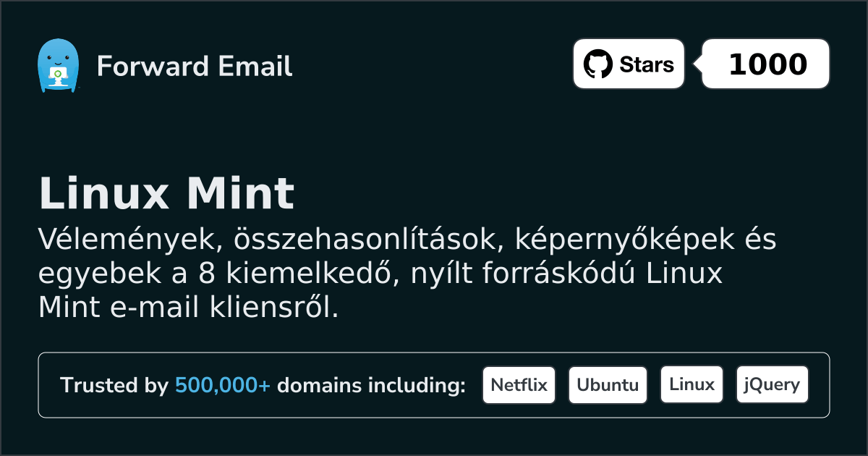
Task: Open the Forward Email brand name link
Action: [194, 67]
